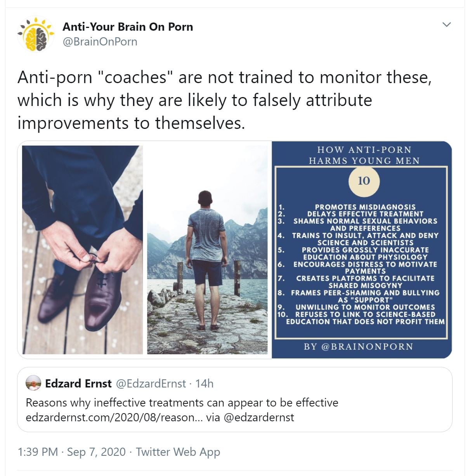
Task: Click the cream circle numbered 10
Action: [x=364, y=181]
